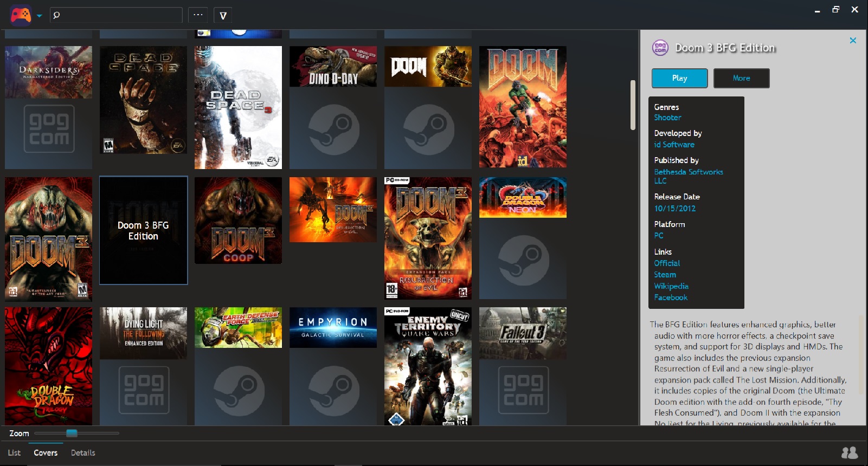Click the Steam logo under Earth Defense Force

coord(239,391)
